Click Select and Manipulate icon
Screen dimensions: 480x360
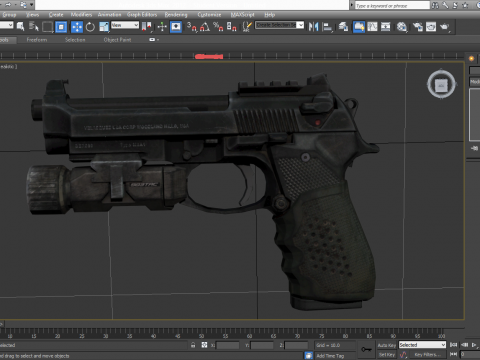click(162, 27)
